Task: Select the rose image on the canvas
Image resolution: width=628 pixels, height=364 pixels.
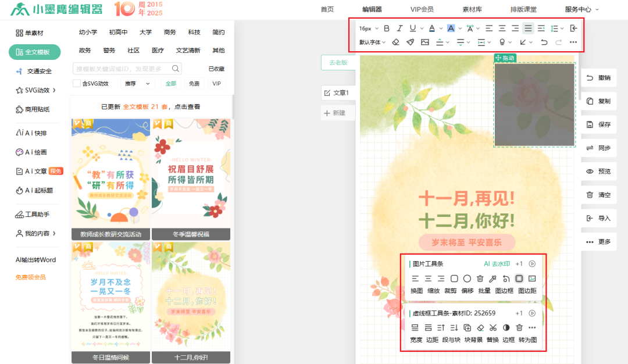Action: coord(534,105)
